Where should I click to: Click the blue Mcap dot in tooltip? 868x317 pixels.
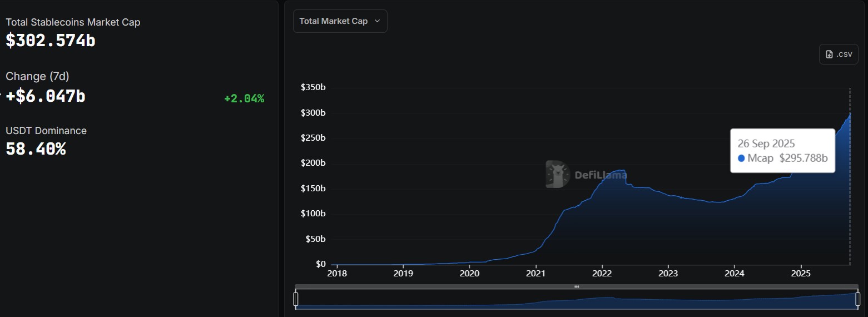pyautogui.click(x=741, y=158)
